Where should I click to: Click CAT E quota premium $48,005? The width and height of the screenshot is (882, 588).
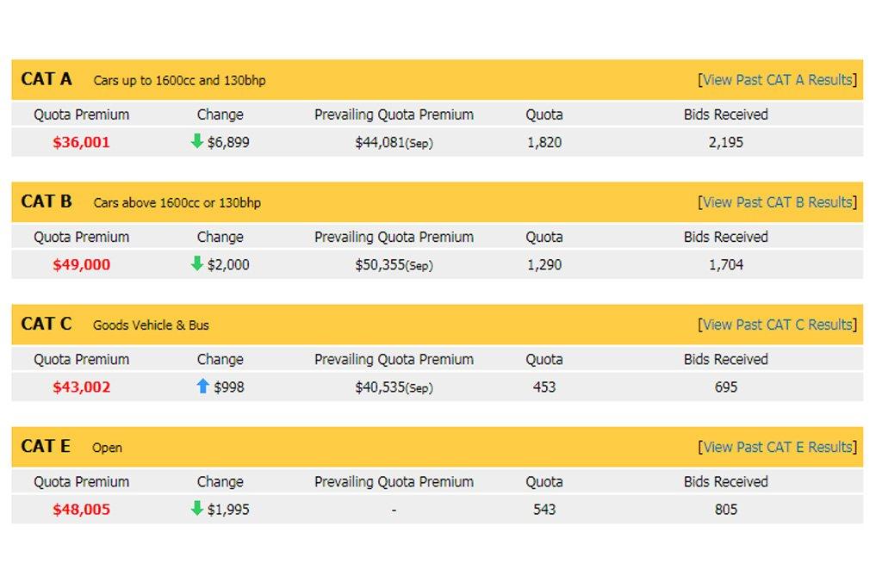pyautogui.click(x=82, y=510)
